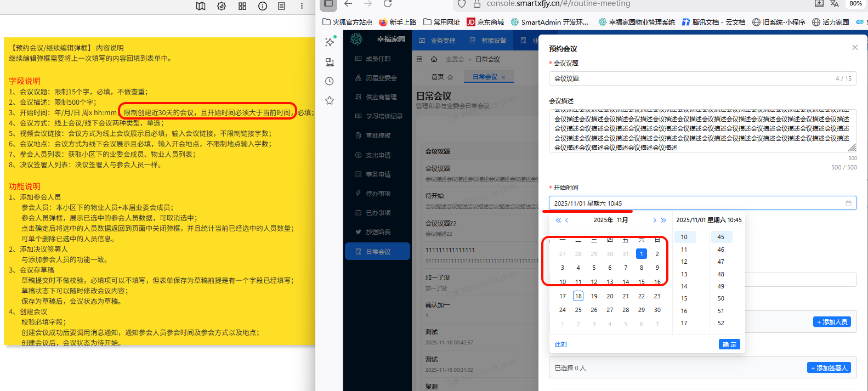The height and width of the screenshot is (391, 868).
Task: Open the synced tabs icon in browser sidebar
Action: point(330,62)
